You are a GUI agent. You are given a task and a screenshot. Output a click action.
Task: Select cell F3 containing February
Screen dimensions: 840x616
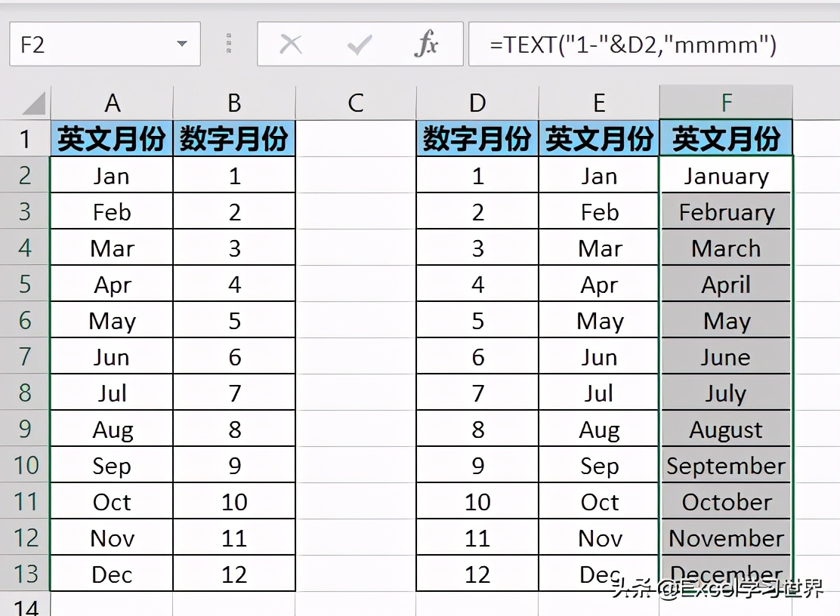(727, 211)
